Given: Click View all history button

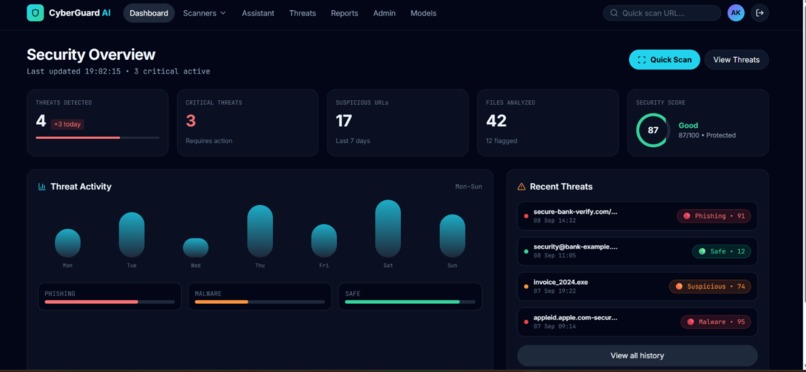Looking at the screenshot, I should coord(637,356).
